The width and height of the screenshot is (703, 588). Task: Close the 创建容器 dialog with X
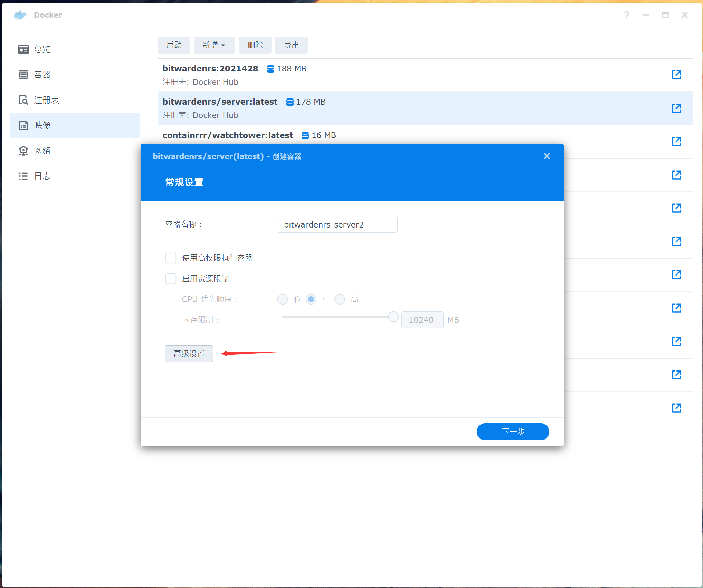tap(547, 156)
